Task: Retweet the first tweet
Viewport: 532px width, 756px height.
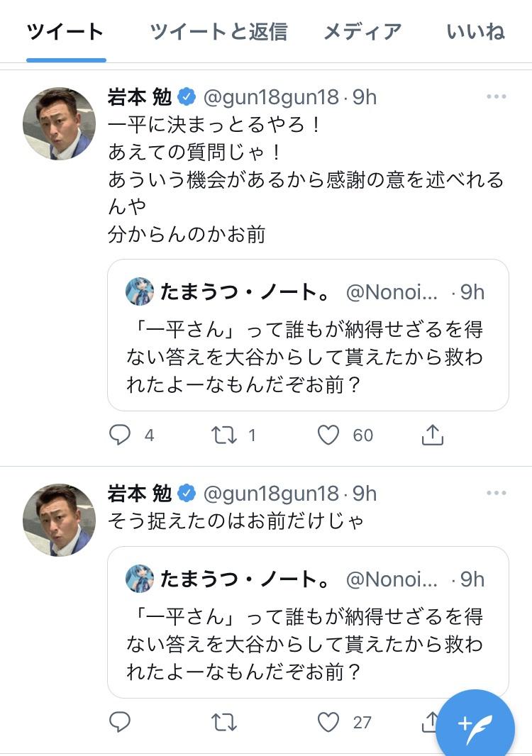Action: [224, 435]
